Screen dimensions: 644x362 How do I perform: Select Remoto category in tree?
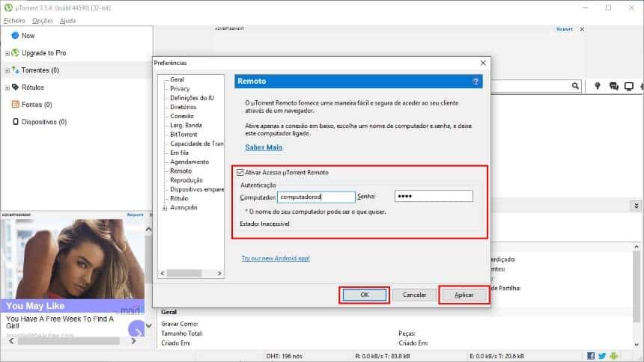tap(180, 171)
